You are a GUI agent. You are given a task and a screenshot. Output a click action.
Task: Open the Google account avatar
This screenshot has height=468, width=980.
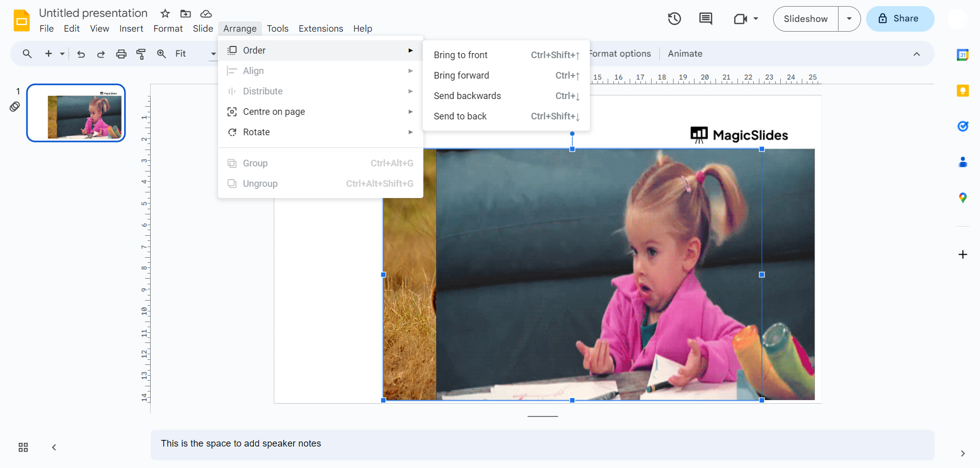pos(958,19)
